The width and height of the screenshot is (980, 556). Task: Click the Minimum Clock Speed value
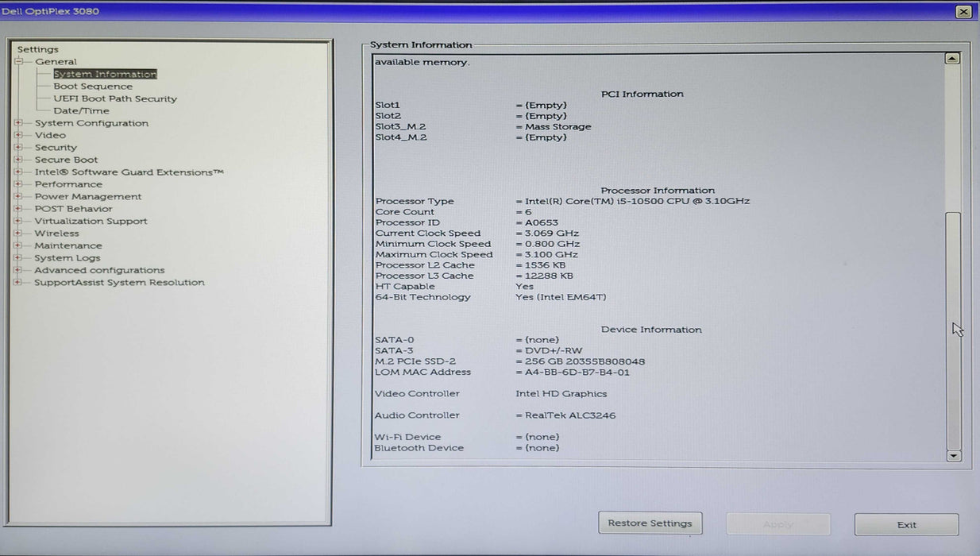(552, 244)
